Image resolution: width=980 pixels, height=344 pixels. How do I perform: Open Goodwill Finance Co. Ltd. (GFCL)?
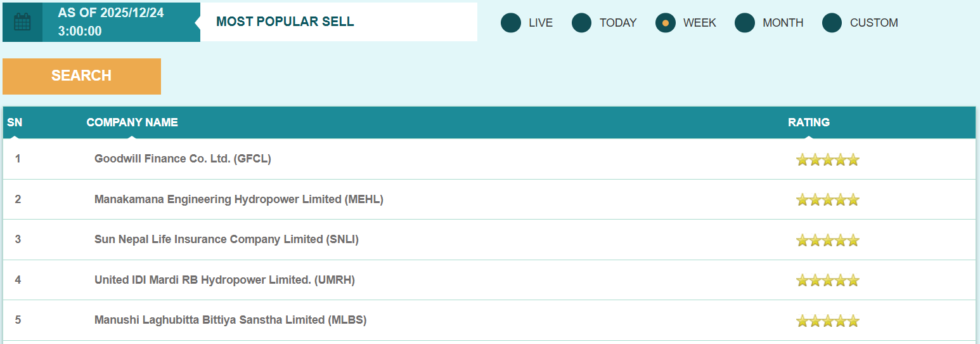183,159
